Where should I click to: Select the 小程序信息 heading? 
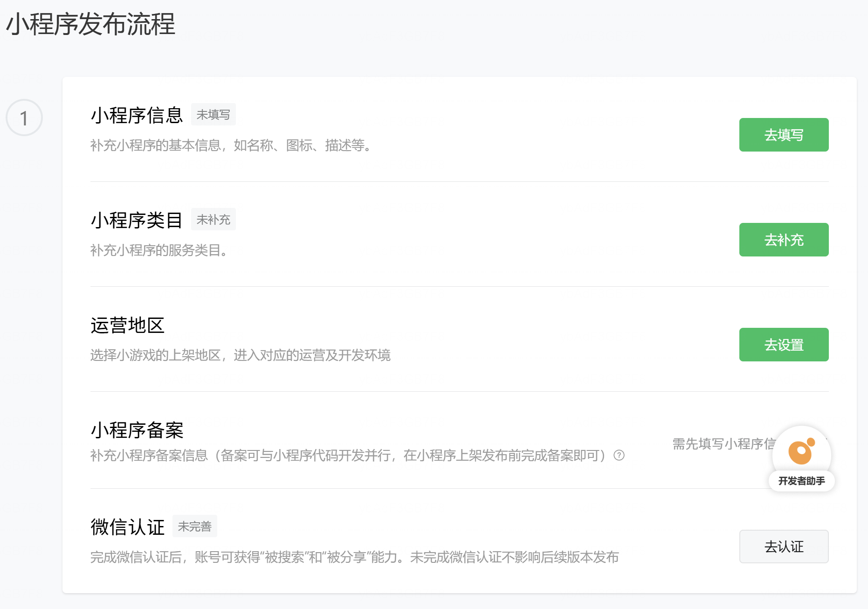point(137,115)
